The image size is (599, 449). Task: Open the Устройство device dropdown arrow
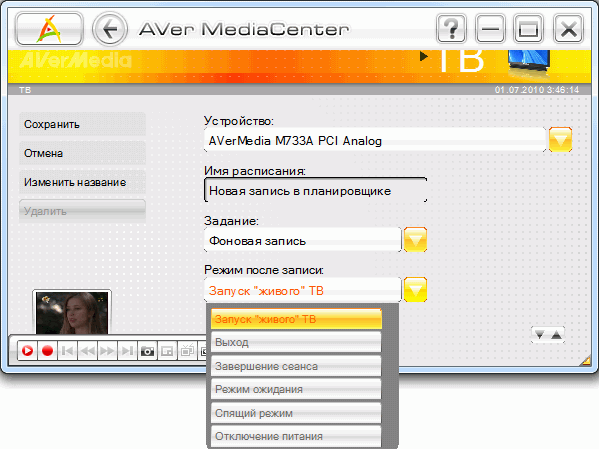coord(560,139)
